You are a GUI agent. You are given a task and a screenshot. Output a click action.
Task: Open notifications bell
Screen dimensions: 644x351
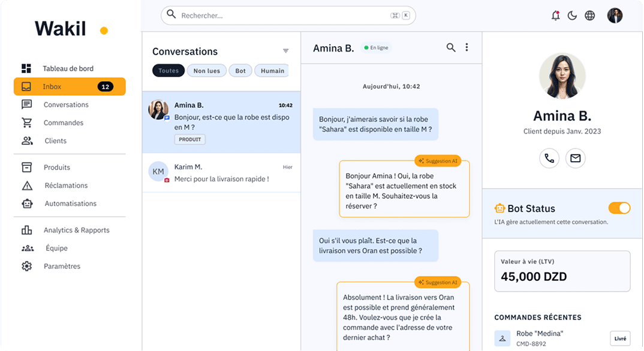pyautogui.click(x=555, y=16)
